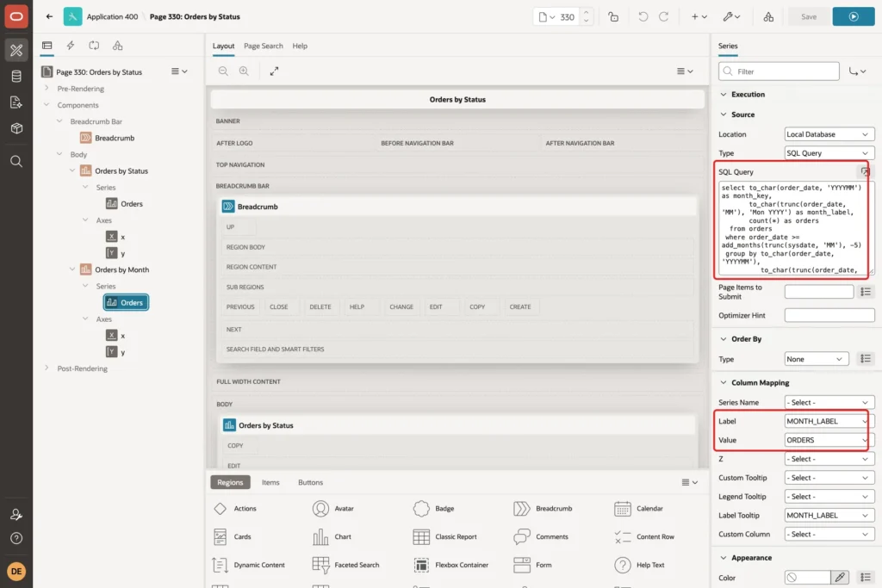
Task: Select the highlighted Orders series under Orders by Month
Action: (126, 302)
